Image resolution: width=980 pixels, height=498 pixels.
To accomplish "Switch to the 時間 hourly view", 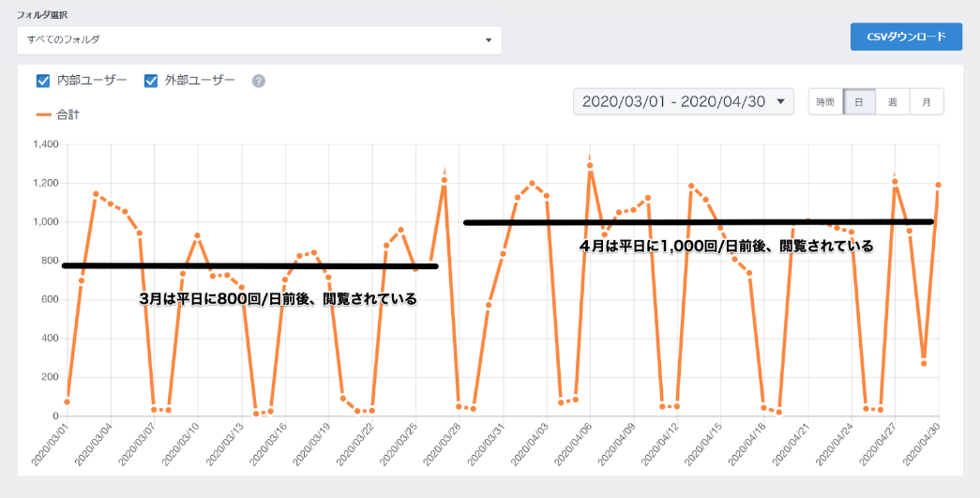I will (825, 101).
